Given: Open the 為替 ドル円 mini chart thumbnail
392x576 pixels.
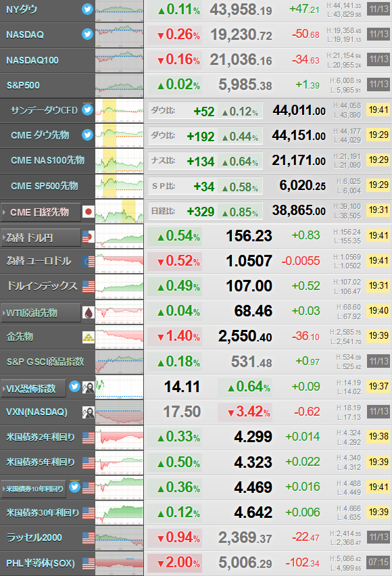Looking at the screenshot, I should click(x=120, y=236).
